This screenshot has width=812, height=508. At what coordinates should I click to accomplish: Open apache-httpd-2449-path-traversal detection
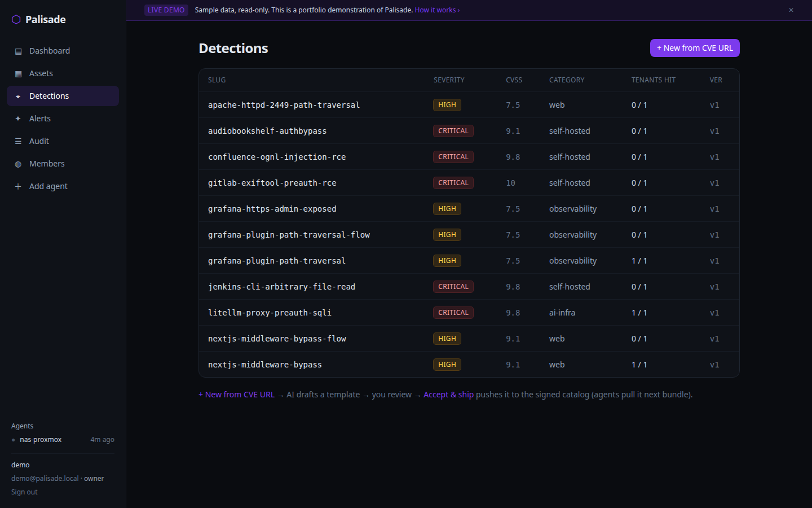469,105
